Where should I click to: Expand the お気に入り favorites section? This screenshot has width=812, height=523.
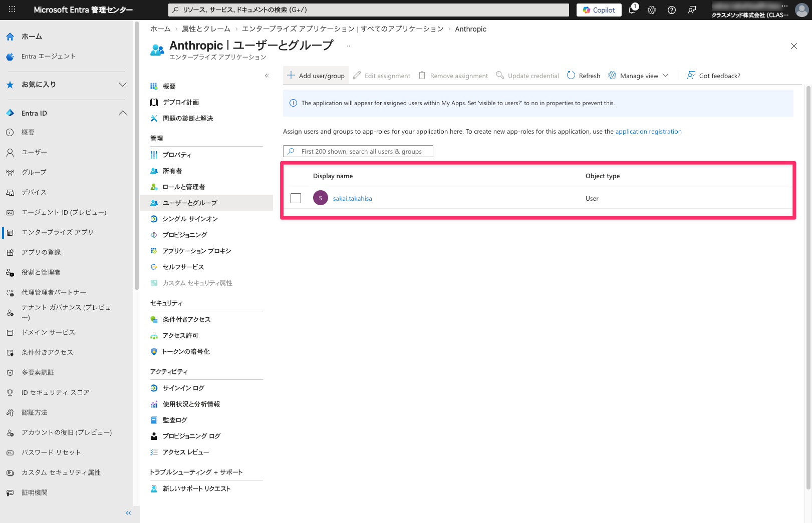click(x=122, y=85)
